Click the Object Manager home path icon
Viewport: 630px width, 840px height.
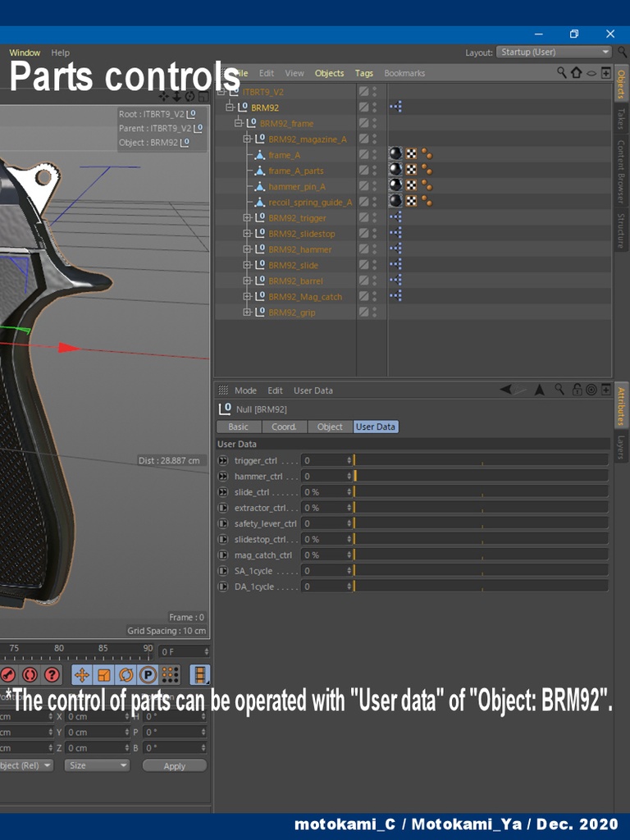(x=577, y=72)
